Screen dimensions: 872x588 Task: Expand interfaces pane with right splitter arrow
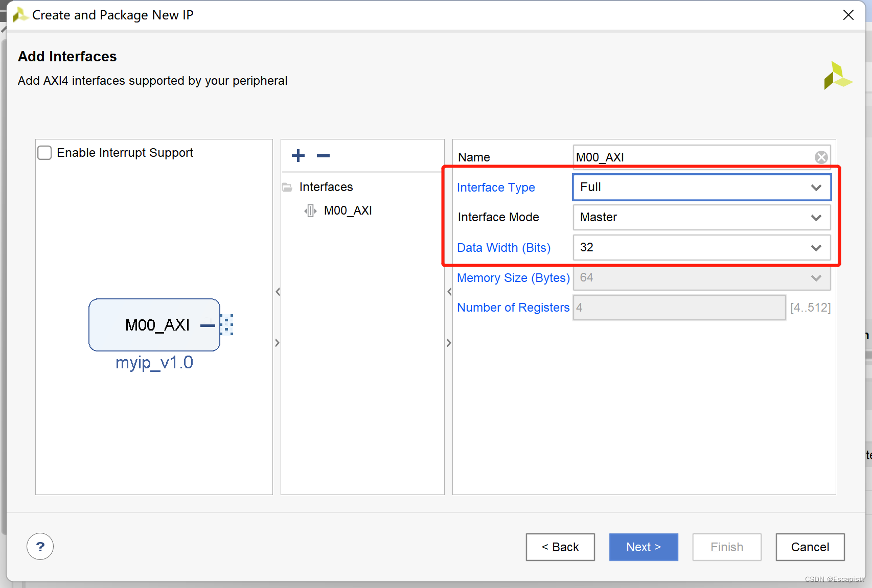coord(449,343)
